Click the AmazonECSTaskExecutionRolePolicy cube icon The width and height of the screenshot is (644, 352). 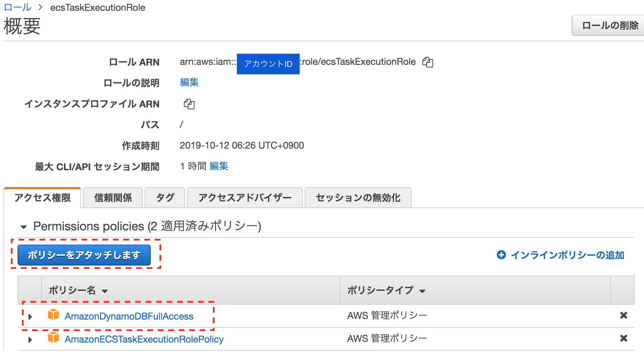pyautogui.click(x=53, y=338)
